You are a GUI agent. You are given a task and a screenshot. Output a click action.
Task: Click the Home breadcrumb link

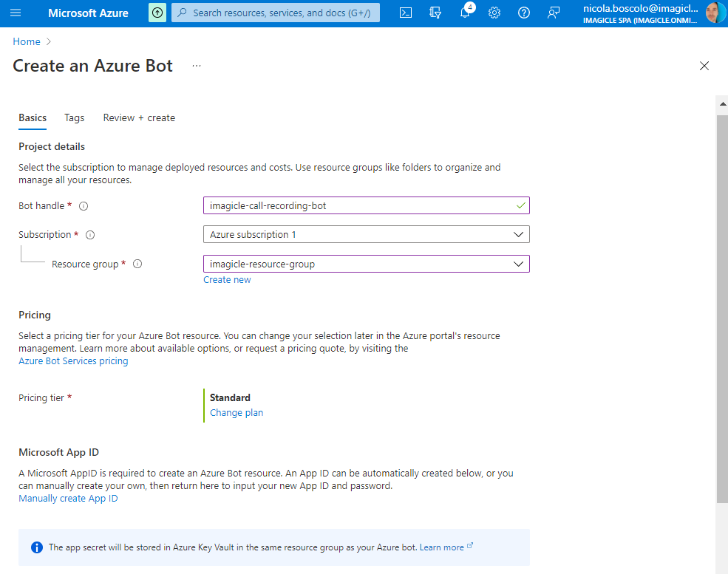pos(27,41)
